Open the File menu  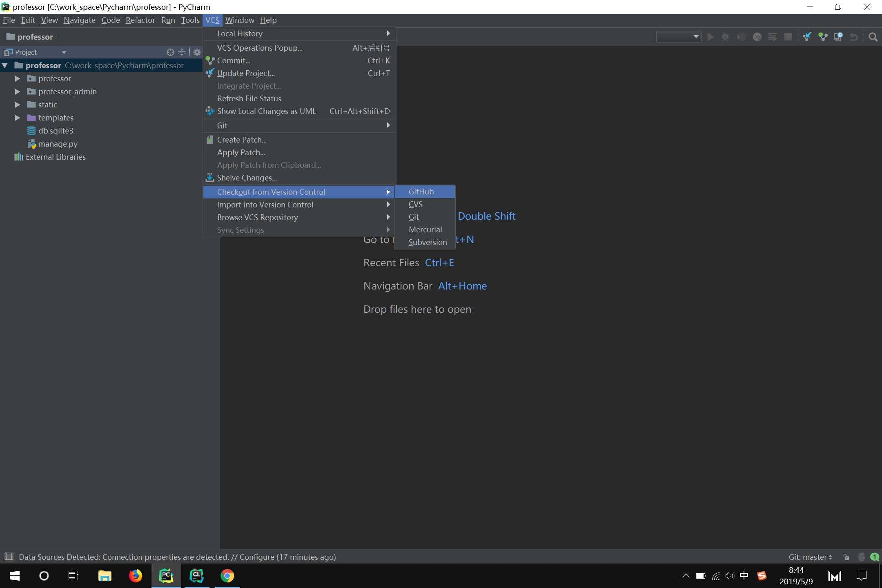click(9, 20)
